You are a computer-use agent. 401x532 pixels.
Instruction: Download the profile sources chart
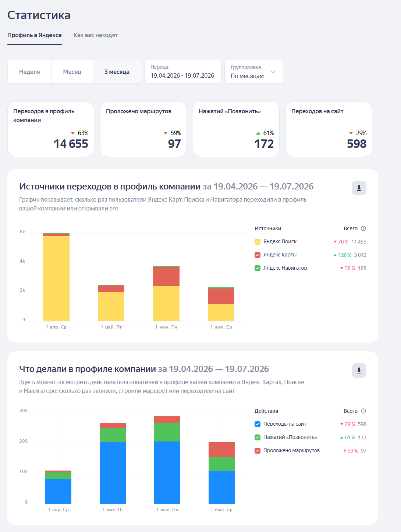pos(359,188)
